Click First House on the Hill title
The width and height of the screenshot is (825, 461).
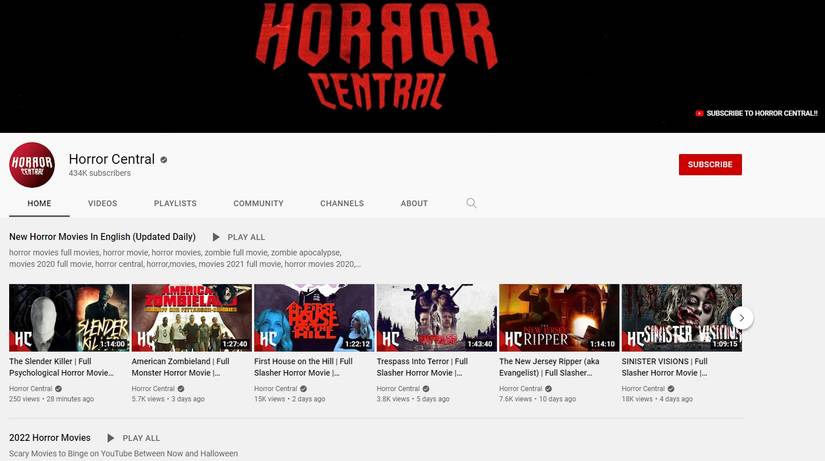click(304, 367)
